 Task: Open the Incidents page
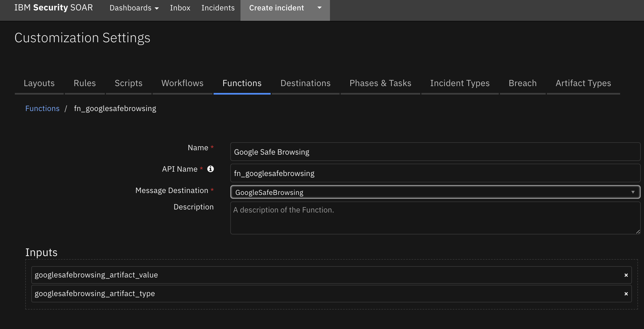(x=218, y=8)
